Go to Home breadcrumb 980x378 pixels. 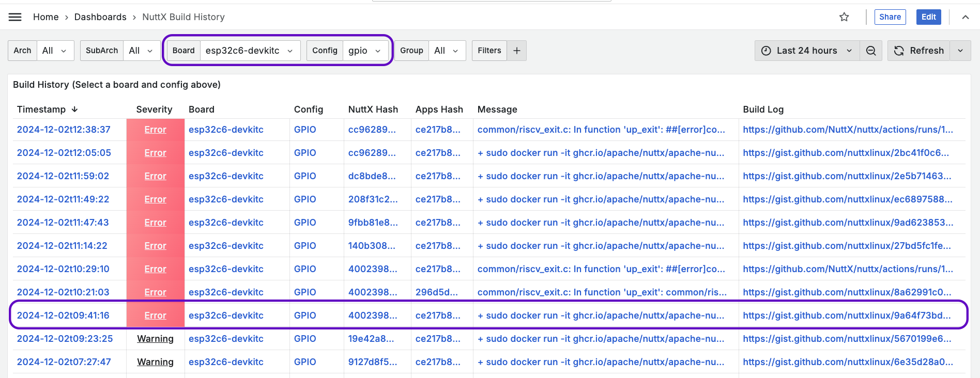(45, 17)
